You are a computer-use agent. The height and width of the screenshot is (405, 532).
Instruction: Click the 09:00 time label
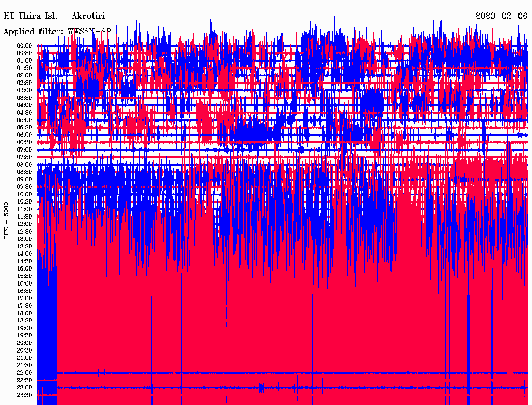(24, 180)
